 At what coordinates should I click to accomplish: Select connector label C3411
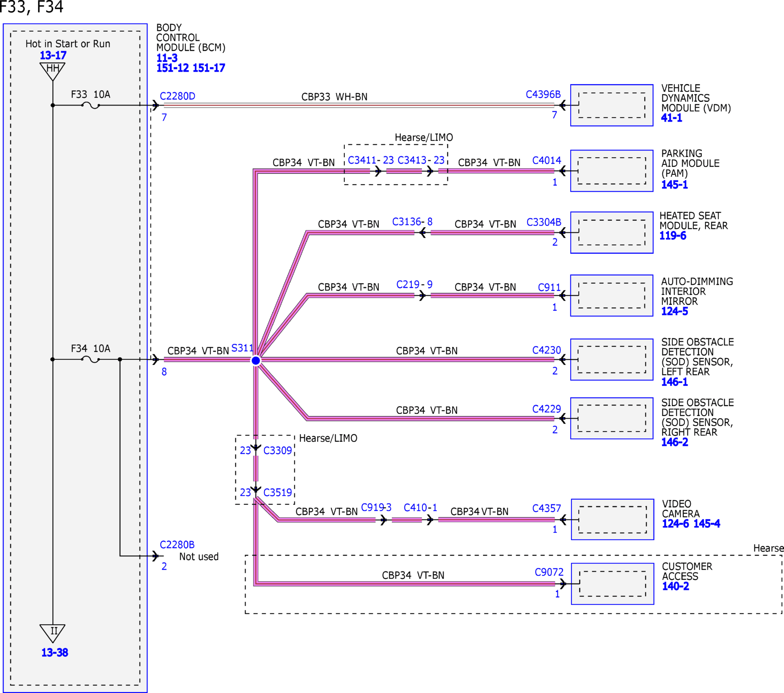point(362,160)
